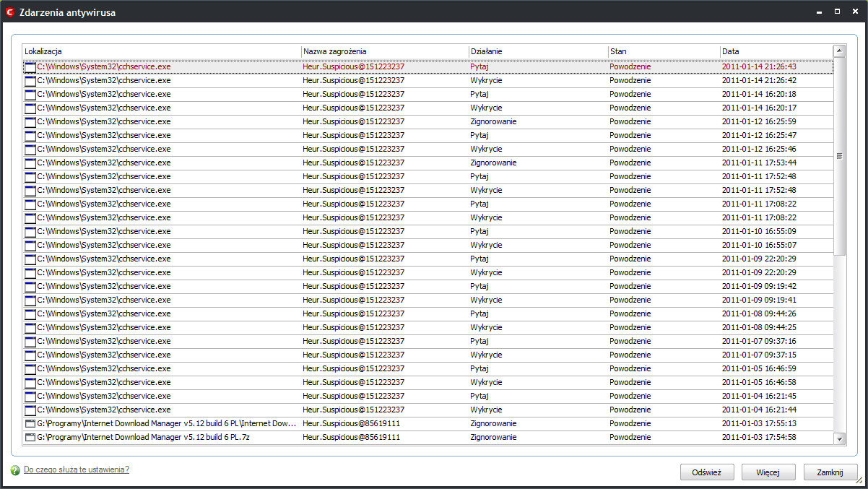Click the green help question mark icon
Image resolution: width=868 pixels, height=489 pixels.
pos(15,470)
